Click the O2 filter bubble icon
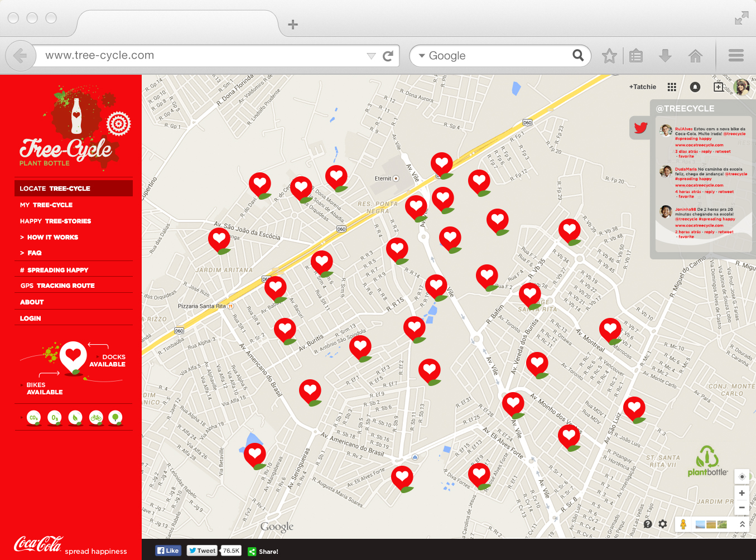The width and height of the screenshot is (756, 560). point(55,418)
